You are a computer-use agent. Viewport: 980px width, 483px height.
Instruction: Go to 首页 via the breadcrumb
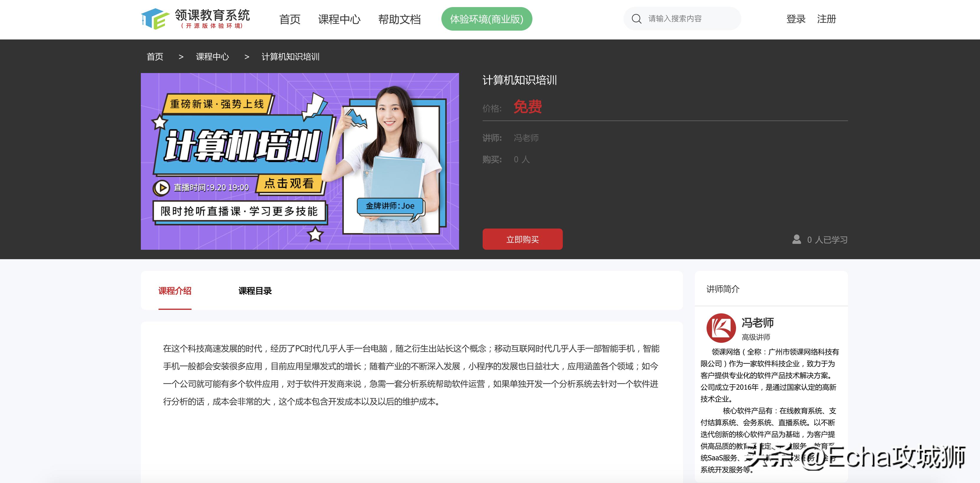pyautogui.click(x=155, y=56)
